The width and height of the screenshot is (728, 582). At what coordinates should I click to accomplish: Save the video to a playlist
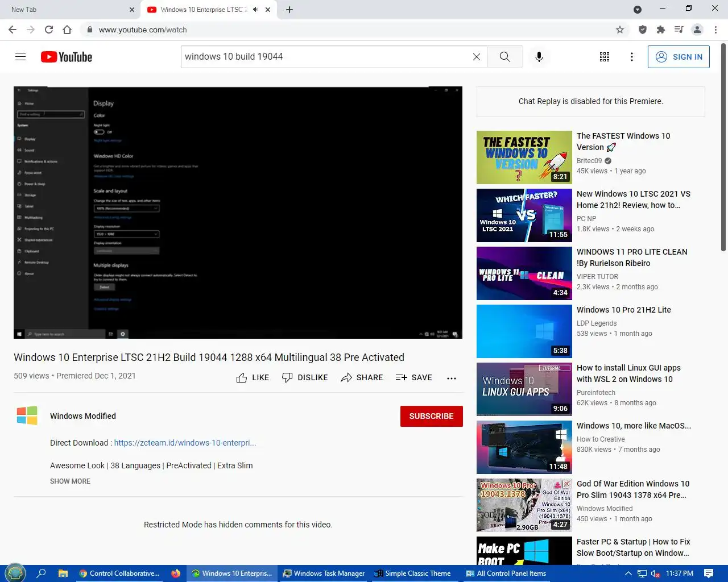[413, 377]
